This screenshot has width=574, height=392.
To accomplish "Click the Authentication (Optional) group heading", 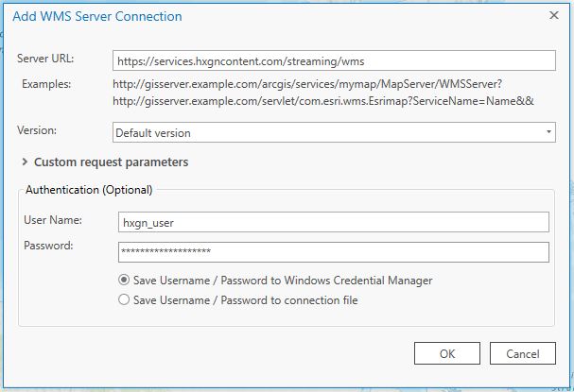I will click(x=89, y=190).
